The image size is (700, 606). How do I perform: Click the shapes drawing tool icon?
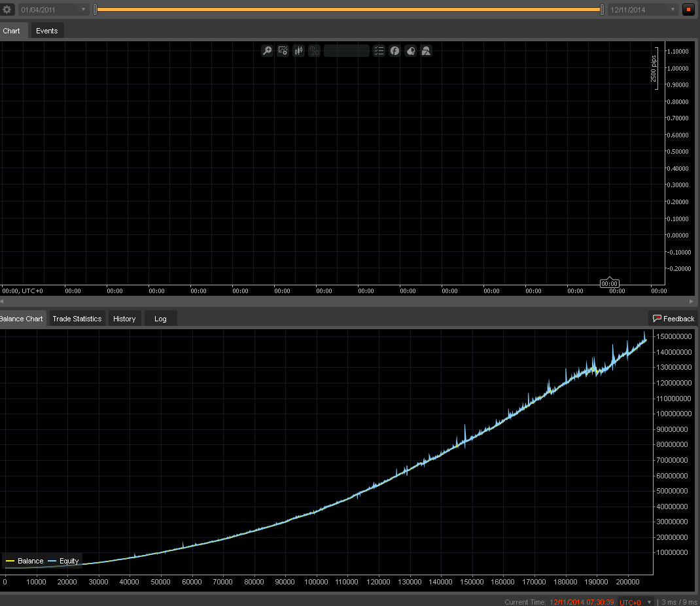[x=426, y=51]
